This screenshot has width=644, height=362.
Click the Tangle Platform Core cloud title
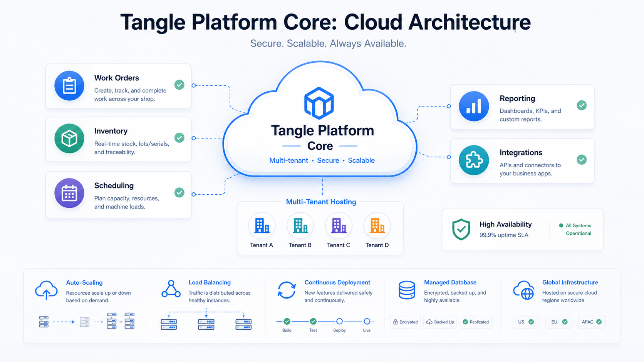pos(322,138)
